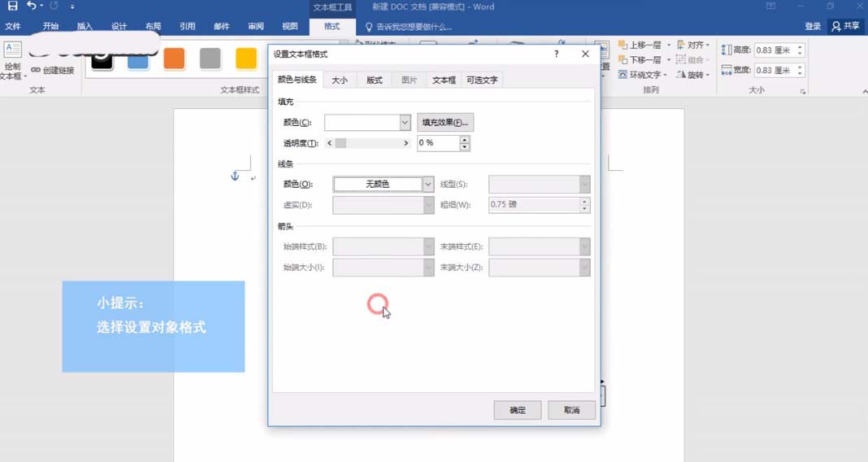868x462 pixels.
Task: Switch to 文本框 dialog tab
Action: tap(444, 80)
